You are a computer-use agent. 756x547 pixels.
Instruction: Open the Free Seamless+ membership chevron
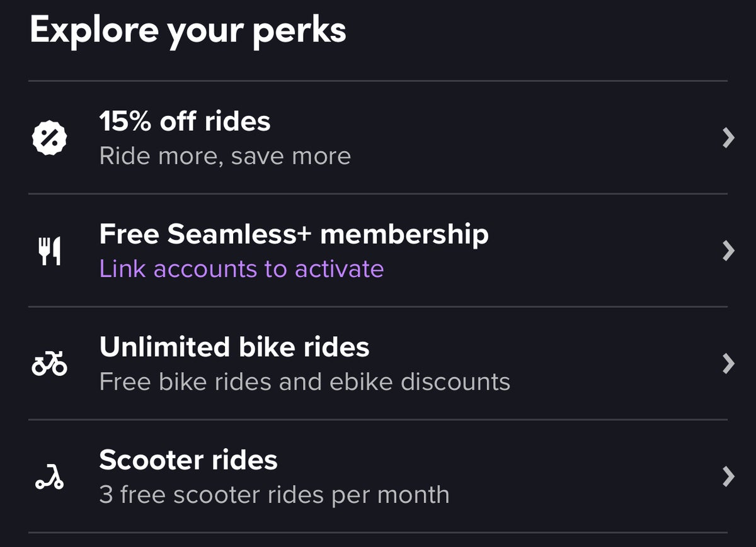[728, 250]
